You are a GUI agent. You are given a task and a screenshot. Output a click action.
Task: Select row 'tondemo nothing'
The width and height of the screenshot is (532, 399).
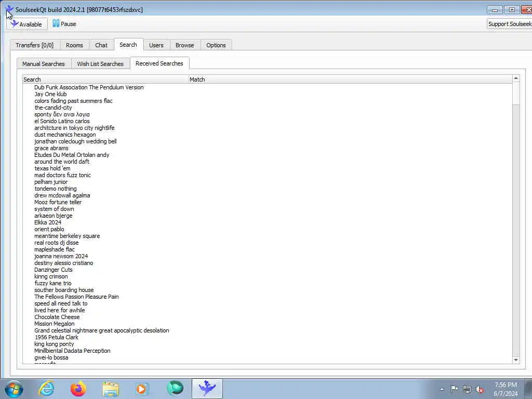coord(56,189)
